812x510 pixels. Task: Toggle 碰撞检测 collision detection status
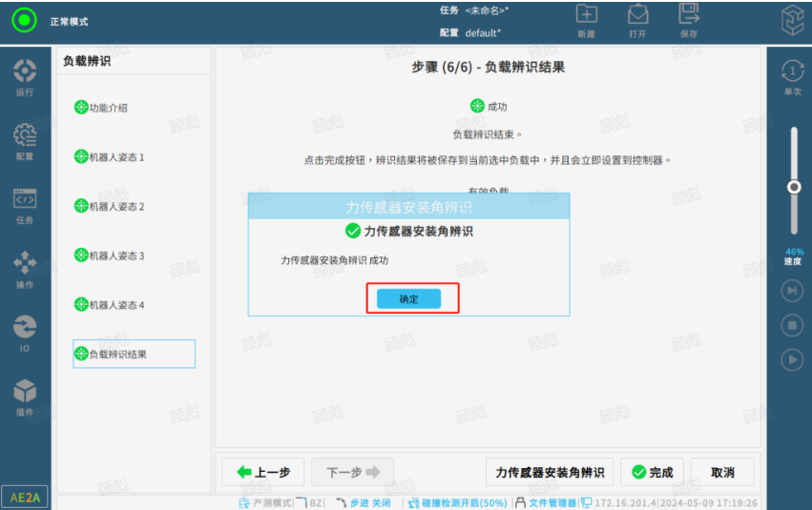(x=457, y=502)
